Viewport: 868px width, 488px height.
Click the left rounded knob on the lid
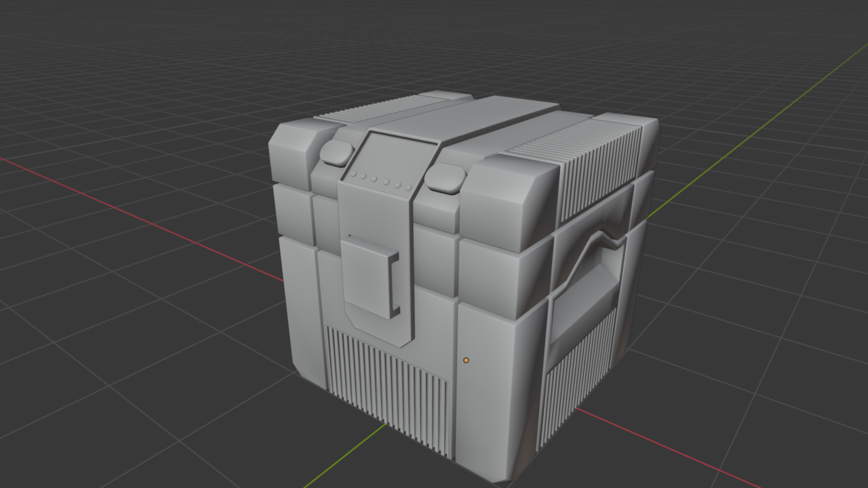point(336,153)
